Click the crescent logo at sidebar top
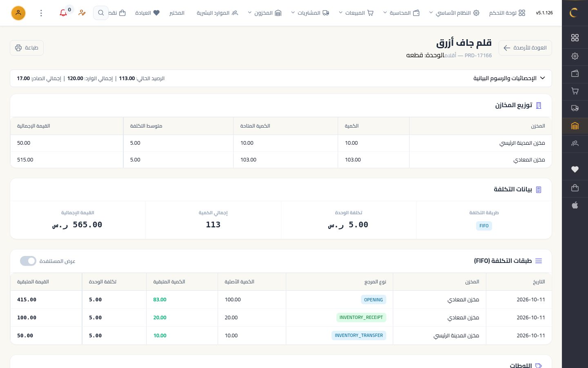 pyautogui.click(x=574, y=13)
